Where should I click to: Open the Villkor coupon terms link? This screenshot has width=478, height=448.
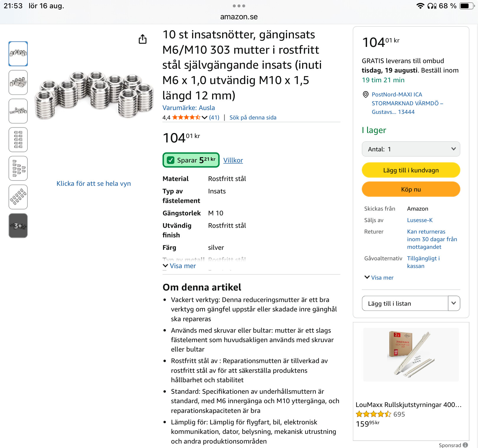tap(233, 160)
